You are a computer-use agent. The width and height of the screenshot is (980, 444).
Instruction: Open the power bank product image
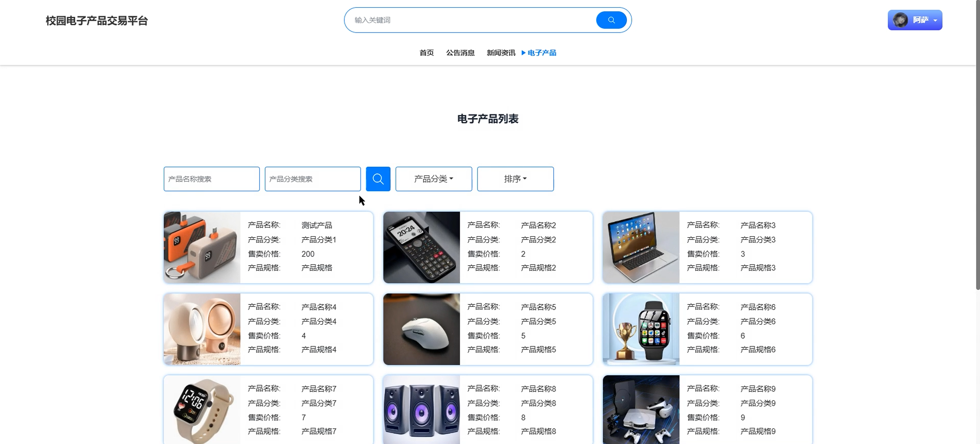click(202, 247)
